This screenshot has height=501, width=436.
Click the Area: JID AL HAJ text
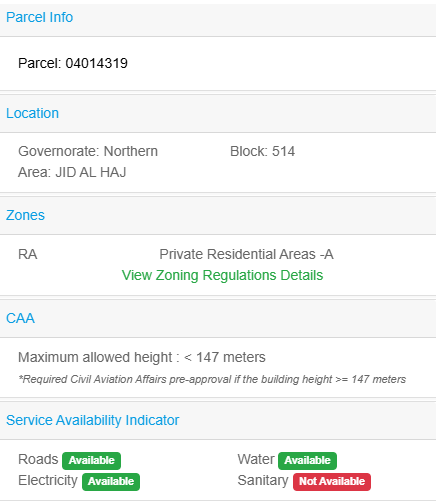point(72,172)
